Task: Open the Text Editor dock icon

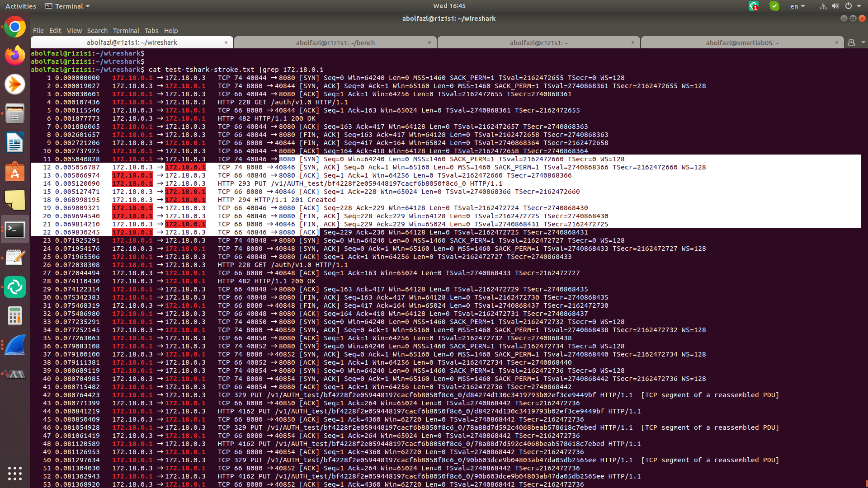Action: click(x=15, y=258)
